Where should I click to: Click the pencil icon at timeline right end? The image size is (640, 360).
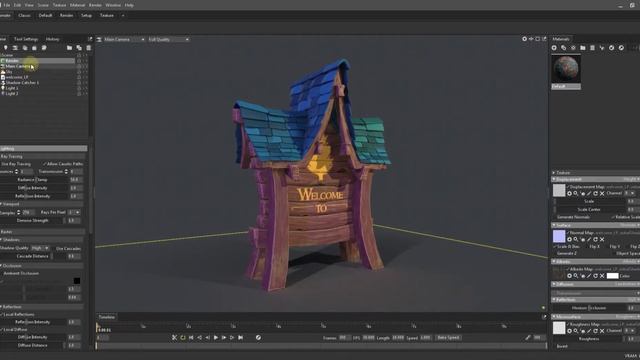528,338
